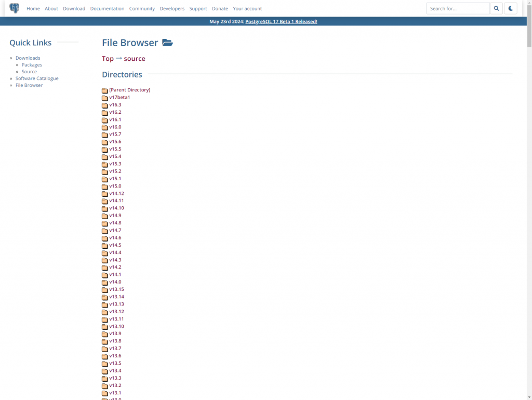This screenshot has height=400, width=532.
Task: Click the folder icon beside v14.9
Action: [105, 216]
